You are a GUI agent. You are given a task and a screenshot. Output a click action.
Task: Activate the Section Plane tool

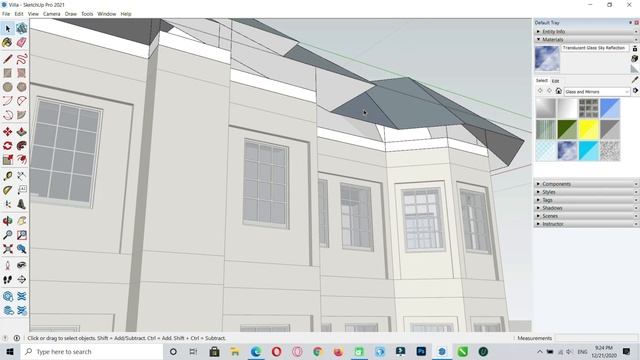click(x=22, y=279)
